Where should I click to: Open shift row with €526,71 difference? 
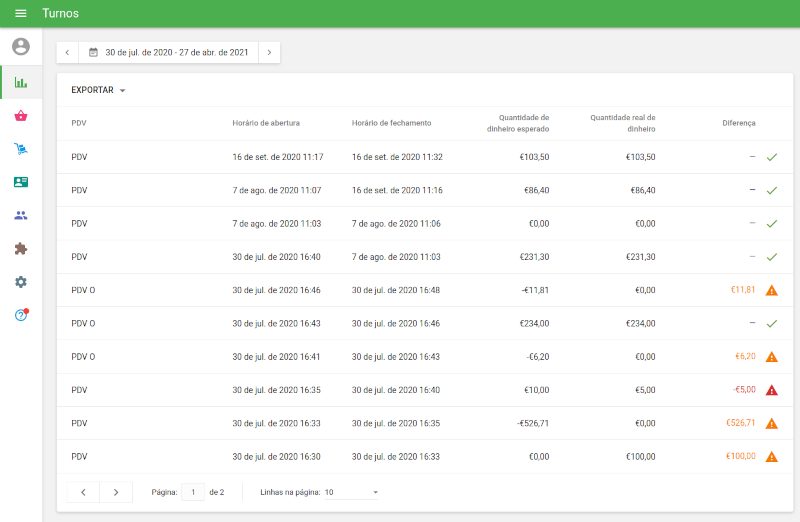400,423
